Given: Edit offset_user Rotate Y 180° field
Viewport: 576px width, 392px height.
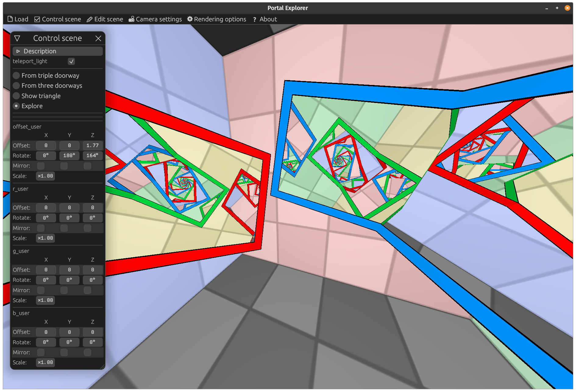Looking at the screenshot, I should 69,156.
